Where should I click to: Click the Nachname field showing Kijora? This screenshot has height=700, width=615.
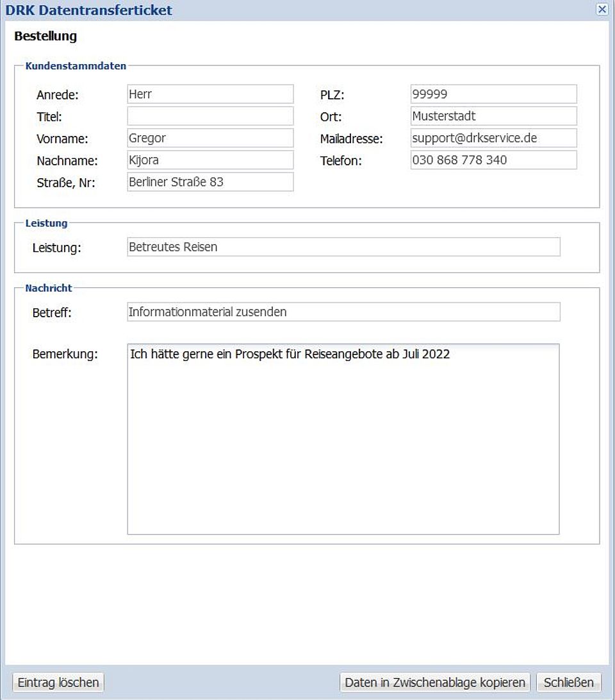click(x=210, y=160)
